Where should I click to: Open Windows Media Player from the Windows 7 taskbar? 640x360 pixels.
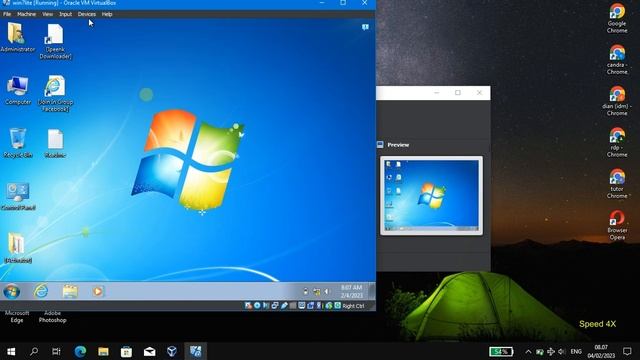coord(98,291)
